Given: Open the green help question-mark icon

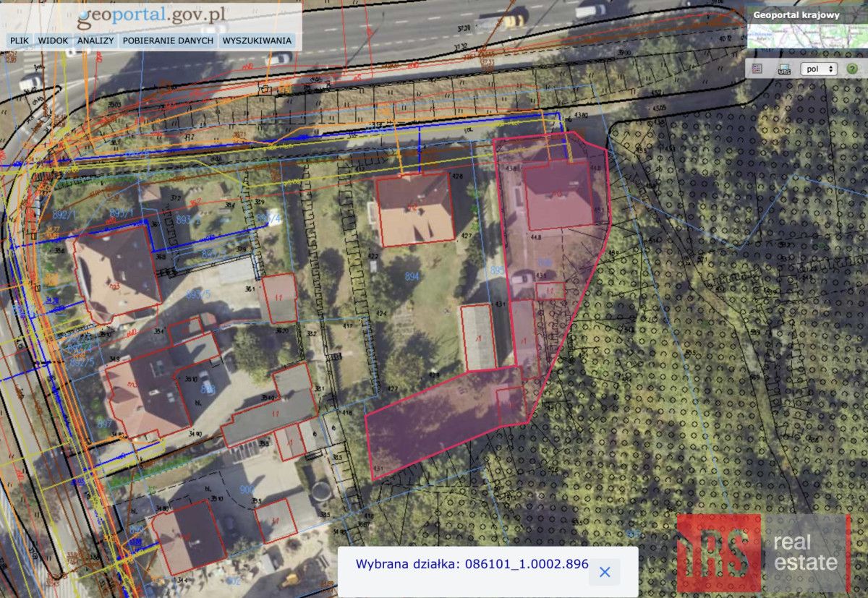Looking at the screenshot, I should [x=852, y=69].
